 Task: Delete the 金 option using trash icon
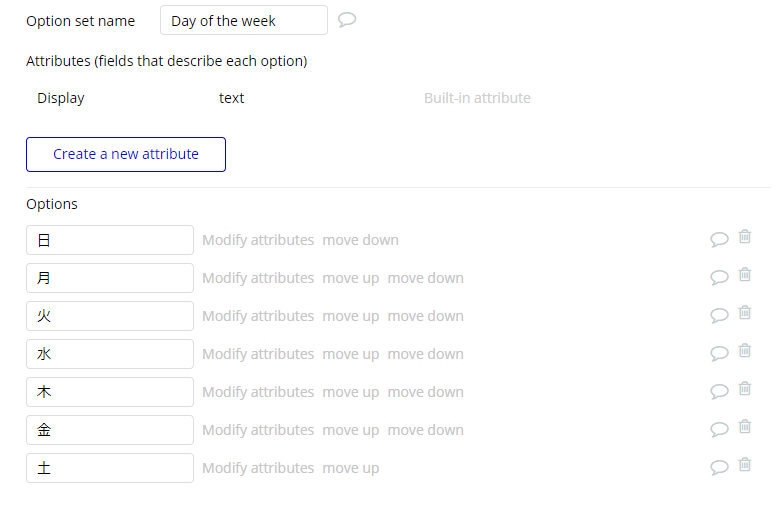click(745, 426)
